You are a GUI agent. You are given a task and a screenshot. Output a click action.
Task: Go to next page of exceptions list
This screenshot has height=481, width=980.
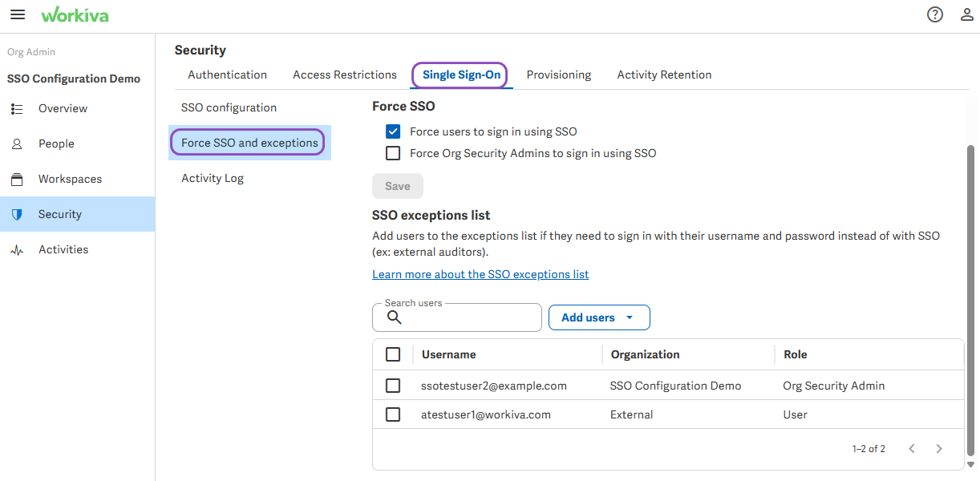[939, 449]
